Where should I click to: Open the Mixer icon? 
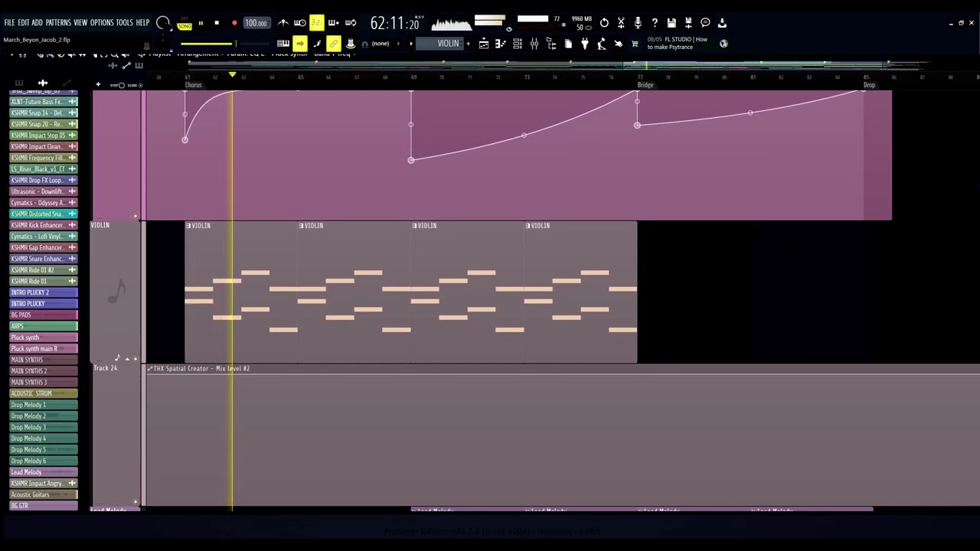[534, 44]
